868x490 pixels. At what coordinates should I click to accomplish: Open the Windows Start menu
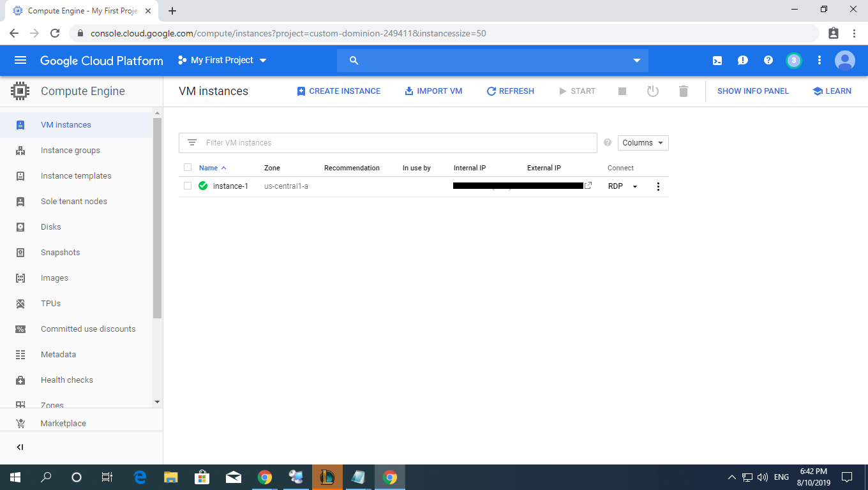pyautogui.click(x=15, y=477)
